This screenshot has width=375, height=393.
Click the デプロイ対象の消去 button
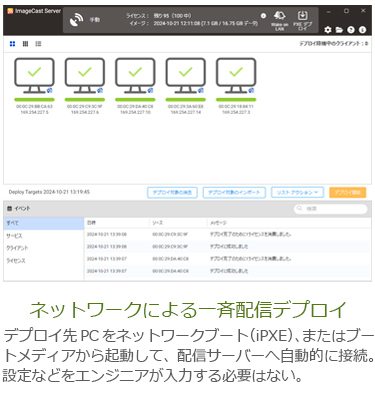172,192
